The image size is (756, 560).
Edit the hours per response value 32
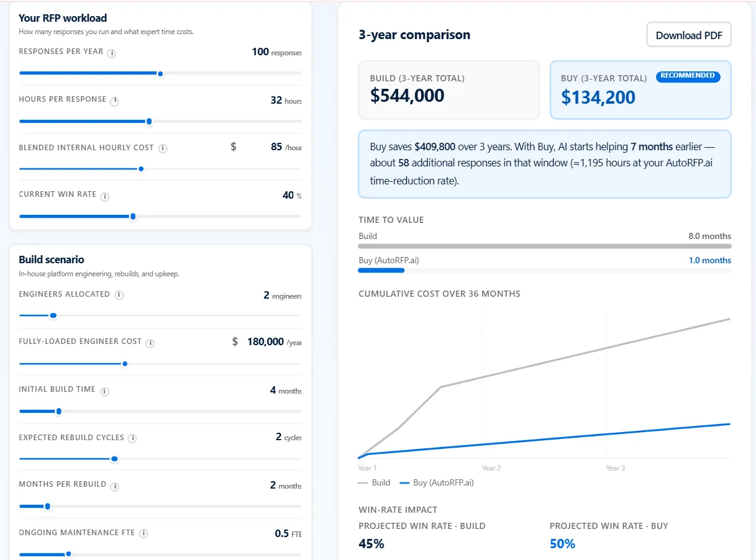click(x=276, y=100)
